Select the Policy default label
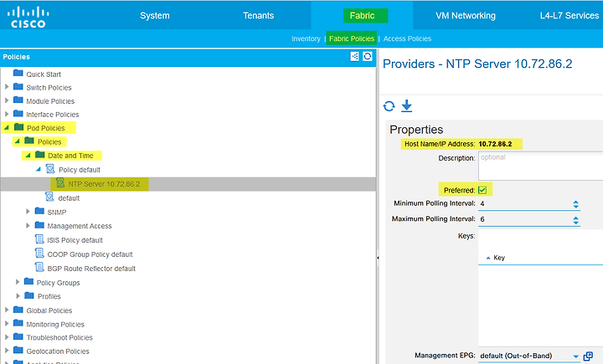 (80, 170)
